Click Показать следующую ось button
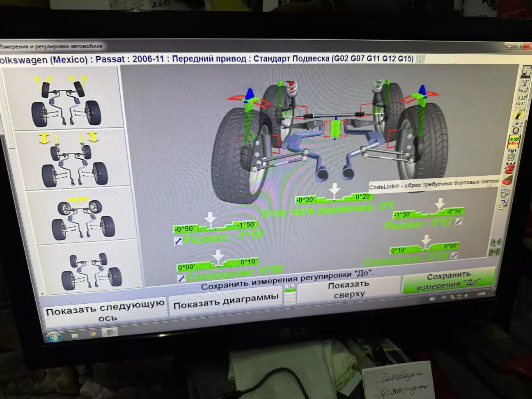532x399 pixels. point(105,311)
